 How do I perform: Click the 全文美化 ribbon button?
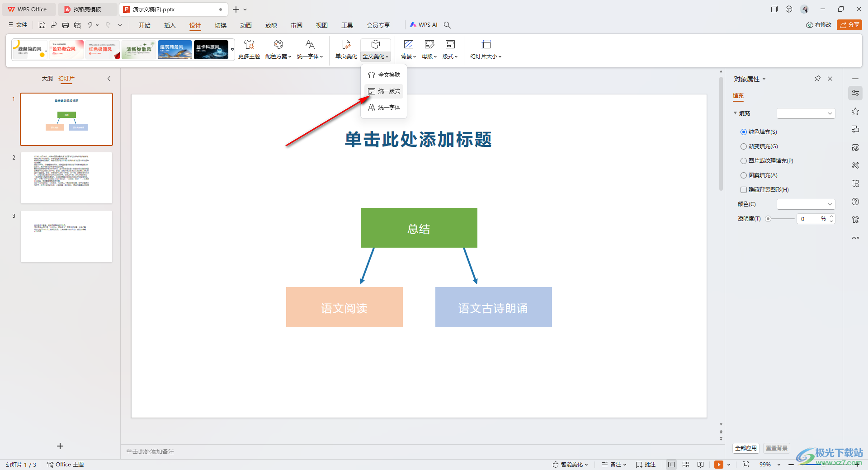pos(376,50)
